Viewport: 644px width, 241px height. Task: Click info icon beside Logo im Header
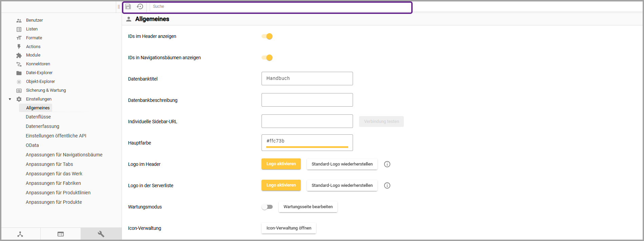(x=387, y=164)
